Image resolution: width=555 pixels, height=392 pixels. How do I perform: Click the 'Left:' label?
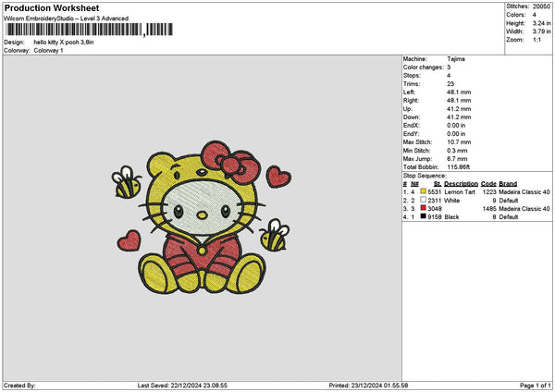click(409, 92)
